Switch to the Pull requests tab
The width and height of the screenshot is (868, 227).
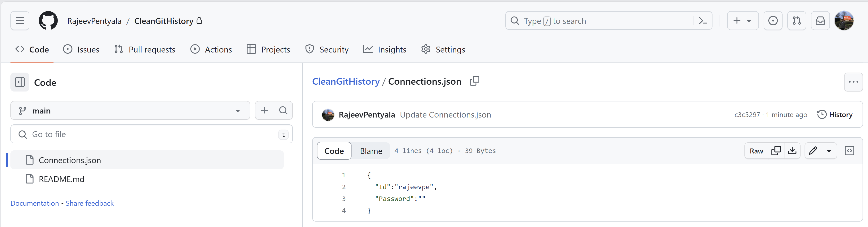145,49
